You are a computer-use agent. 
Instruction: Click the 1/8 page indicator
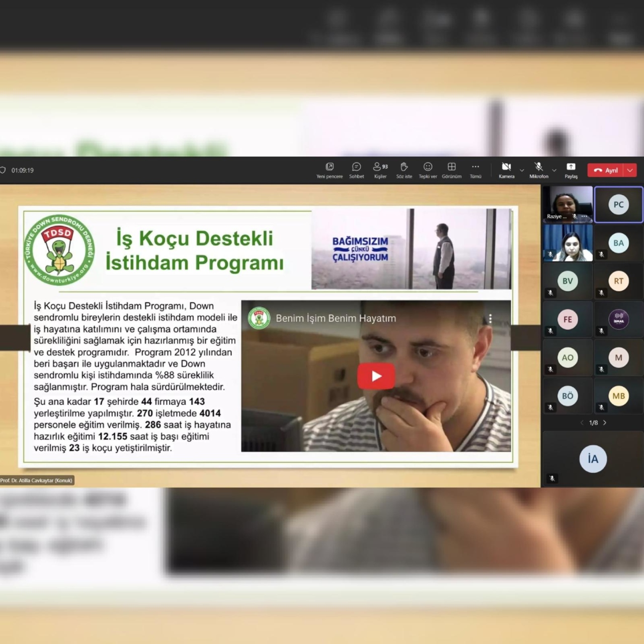pos(594,423)
